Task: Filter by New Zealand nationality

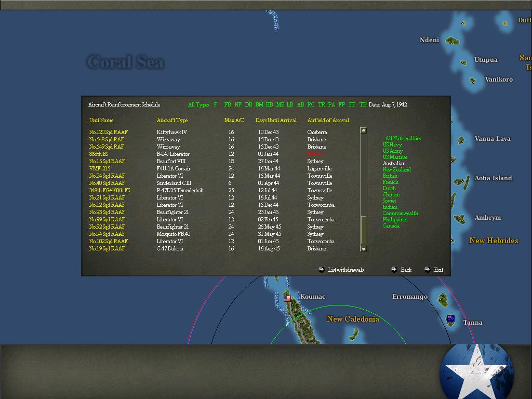Action: [396, 170]
